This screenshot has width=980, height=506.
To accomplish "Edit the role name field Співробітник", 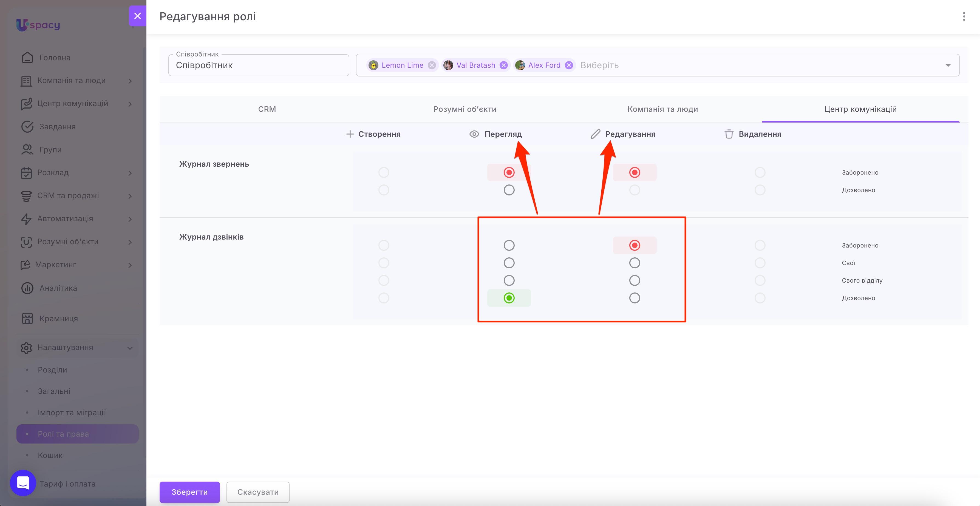I will click(x=259, y=66).
